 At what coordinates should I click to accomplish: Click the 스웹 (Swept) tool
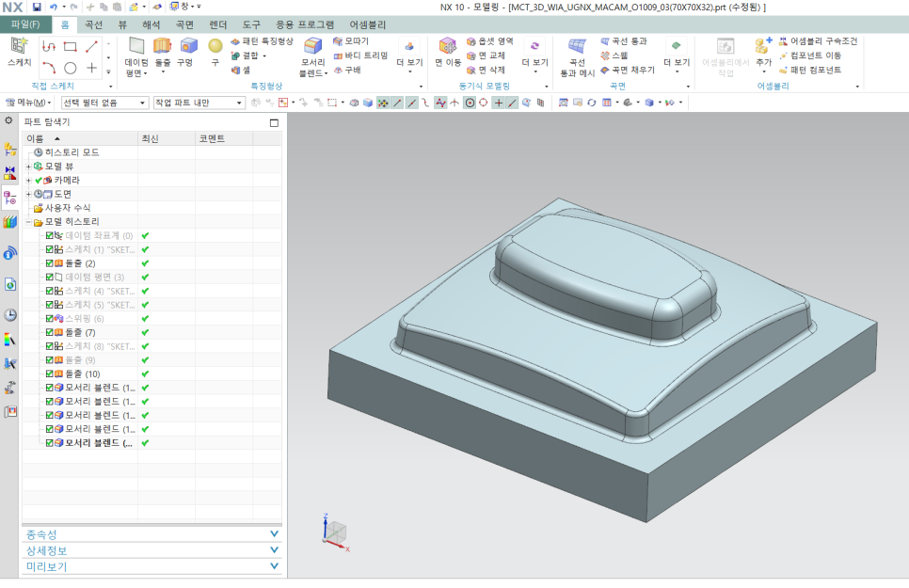(x=614, y=56)
